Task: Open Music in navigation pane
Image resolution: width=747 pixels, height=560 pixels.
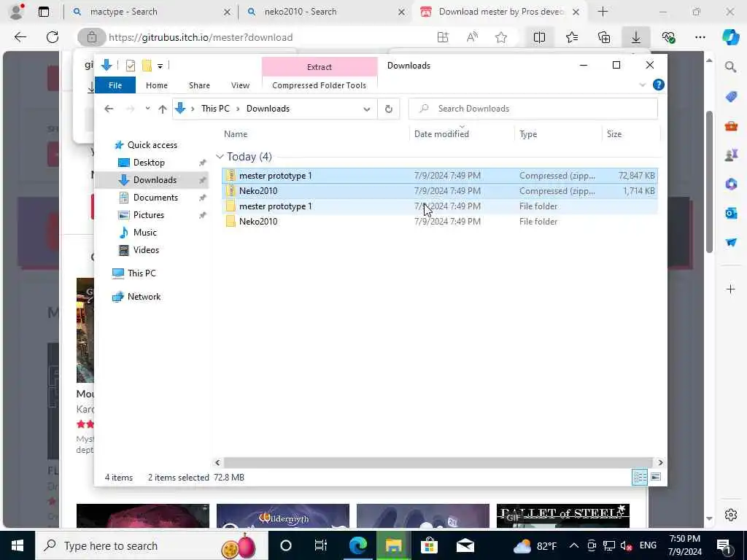Action: tap(144, 233)
